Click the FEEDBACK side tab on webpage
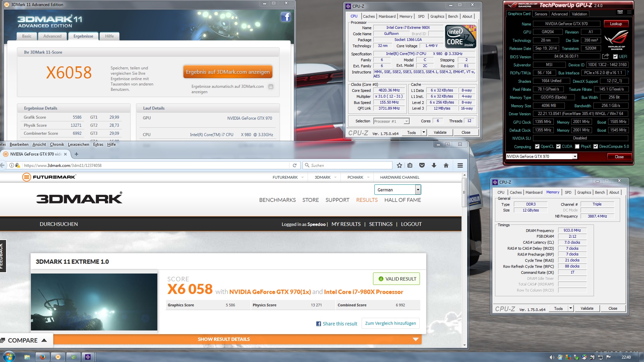 point(2,256)
